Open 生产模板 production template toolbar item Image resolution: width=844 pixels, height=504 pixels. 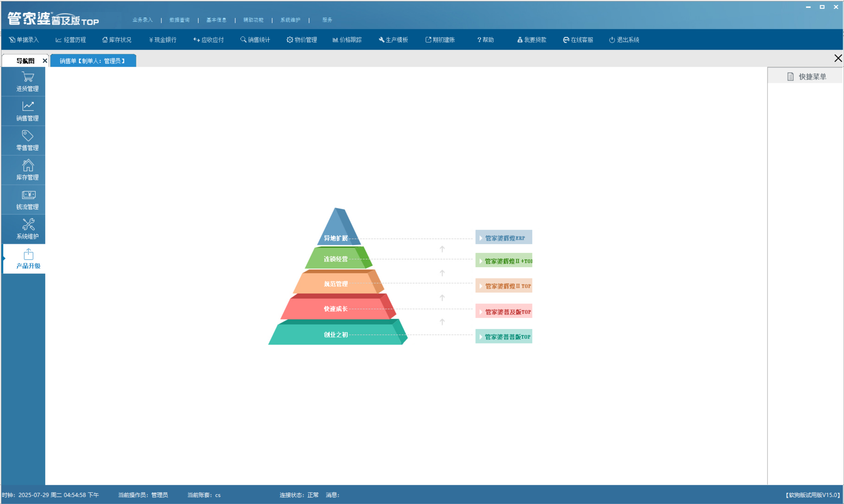393,40
